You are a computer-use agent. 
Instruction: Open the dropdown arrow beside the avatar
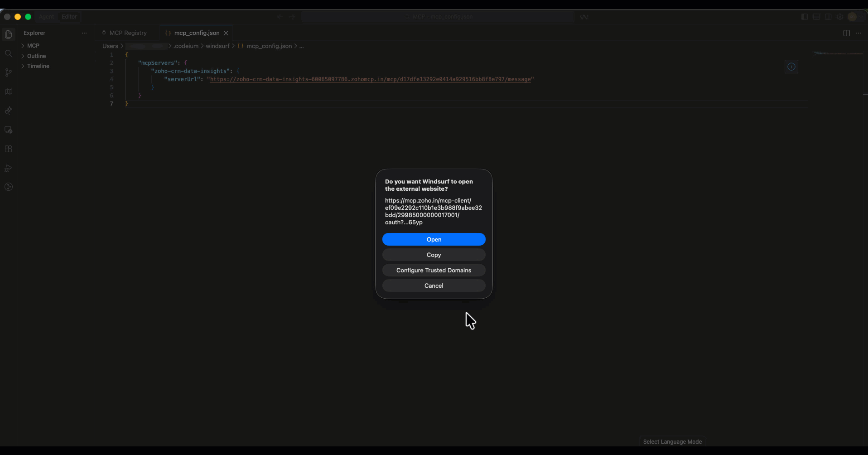[860, 17]
